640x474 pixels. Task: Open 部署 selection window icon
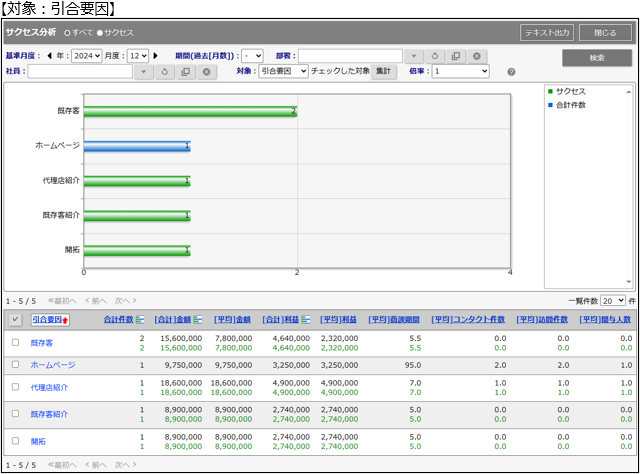point(456,56)
